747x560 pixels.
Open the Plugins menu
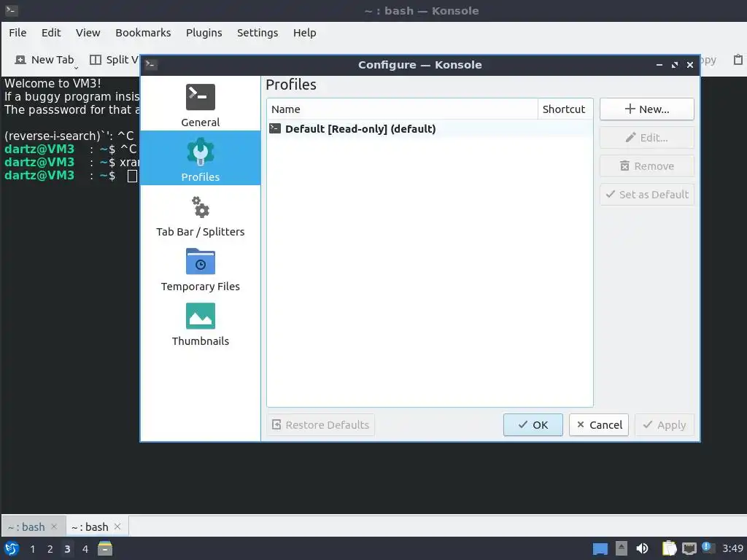click(x=204, y=33)
